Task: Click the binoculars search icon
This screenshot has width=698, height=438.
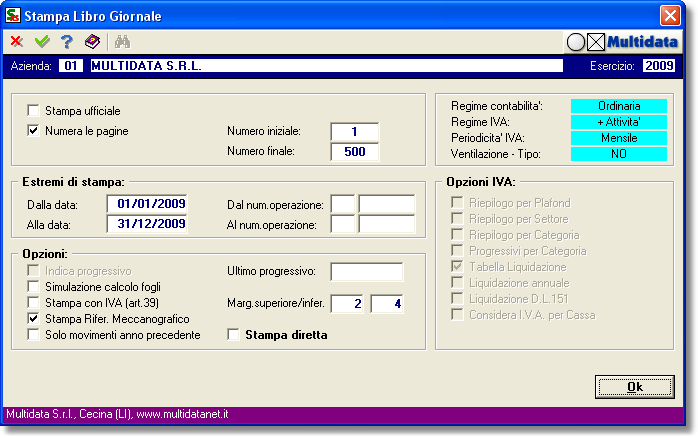Action: pos(122,42)
